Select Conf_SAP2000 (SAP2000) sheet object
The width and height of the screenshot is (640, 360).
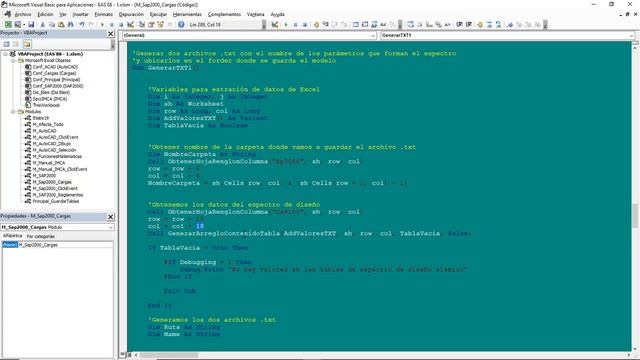pos(58,86)
